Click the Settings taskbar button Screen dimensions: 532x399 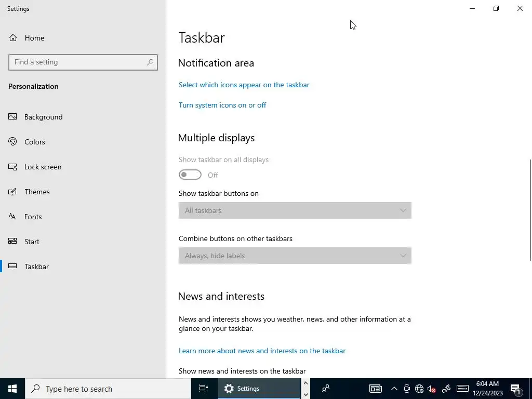[x=259, y=389]
